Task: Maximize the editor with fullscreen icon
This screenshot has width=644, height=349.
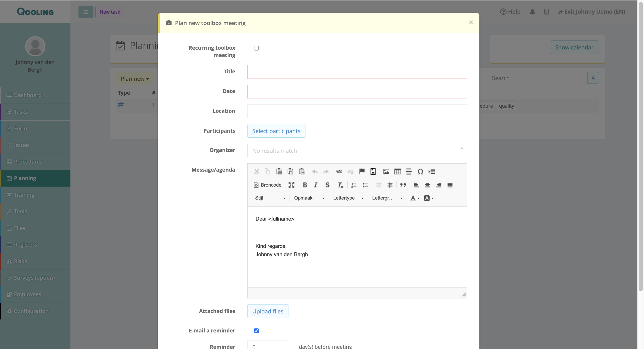Action: (x=292, y=185)
